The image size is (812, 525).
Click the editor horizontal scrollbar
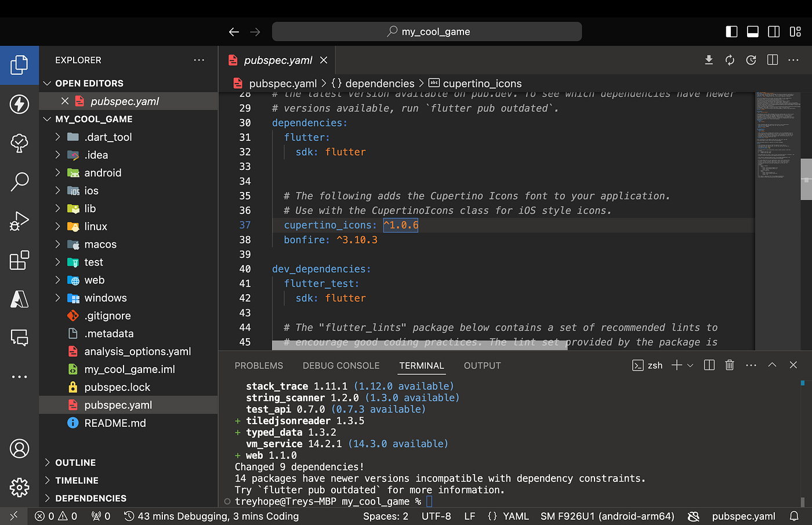click(x=419, y=345)
